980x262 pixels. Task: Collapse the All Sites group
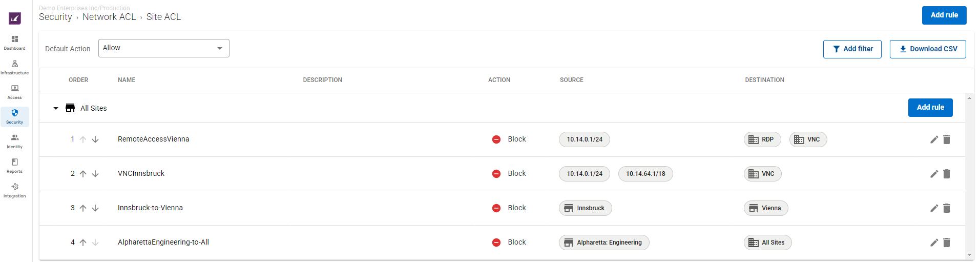click(x=56, y=108)
